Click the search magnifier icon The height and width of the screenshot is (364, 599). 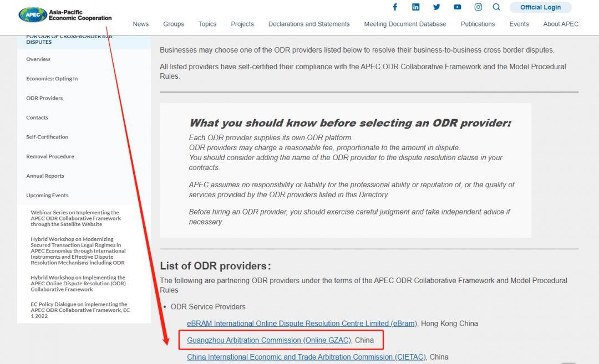[x=496, y=7]
